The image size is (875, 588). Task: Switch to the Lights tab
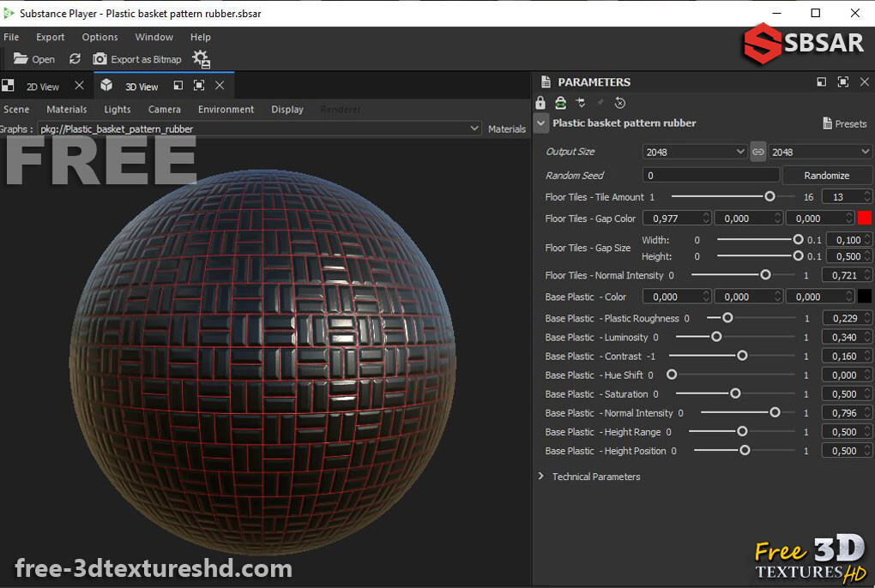[x=117, y=110]
